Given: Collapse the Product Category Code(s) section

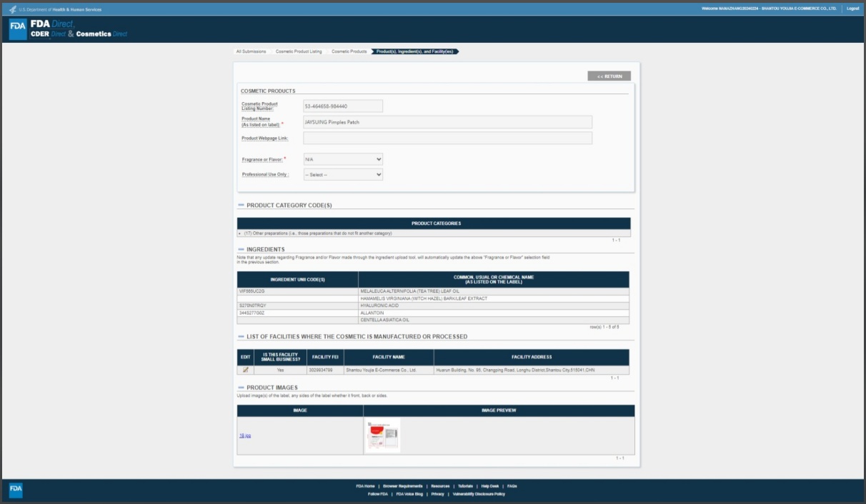Looking at the screenshot, I should (x=241, y=206).
